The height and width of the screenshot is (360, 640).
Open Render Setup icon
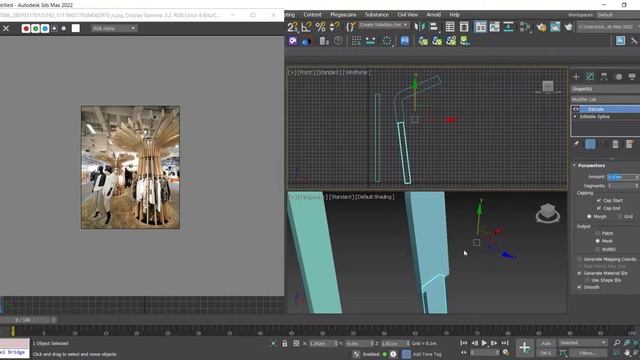coord(541,27)
